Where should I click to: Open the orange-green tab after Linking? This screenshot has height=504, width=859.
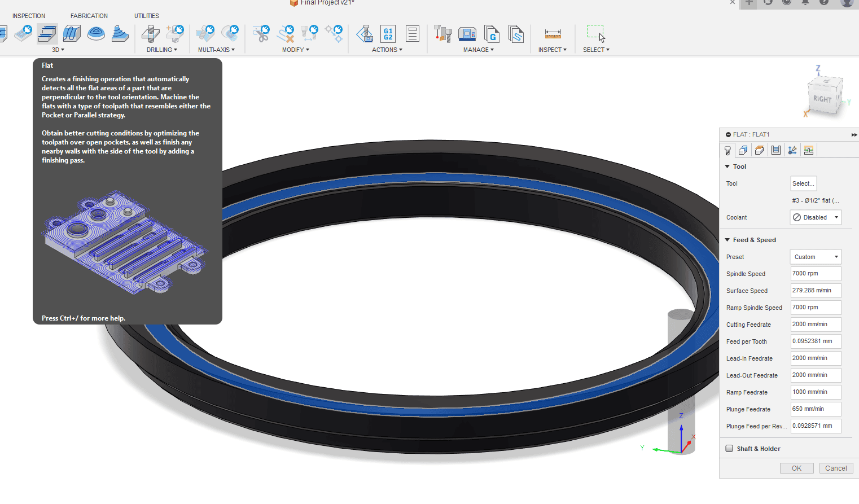pos(809,150)
